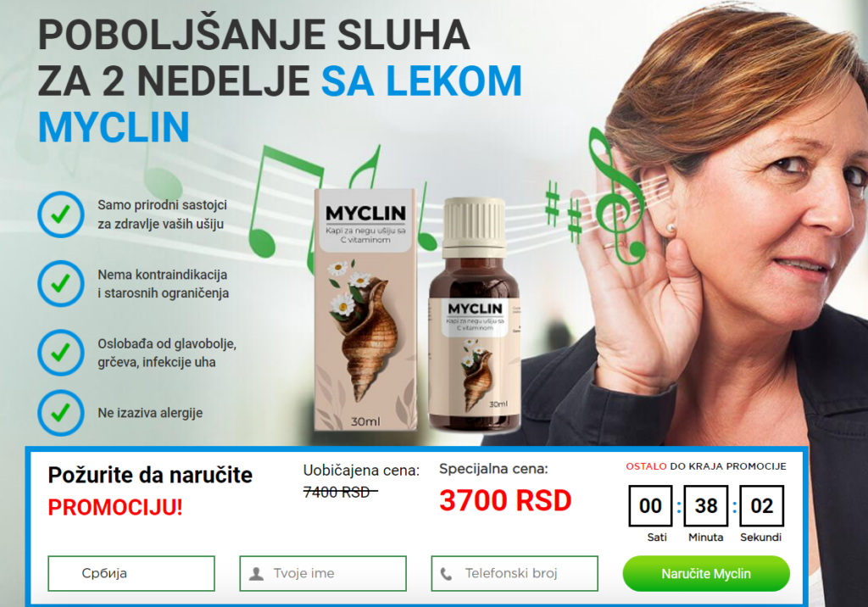This screenshot has height=607, width=868.
Task: Click the special price '3700 RSD'
Action: 505,501
